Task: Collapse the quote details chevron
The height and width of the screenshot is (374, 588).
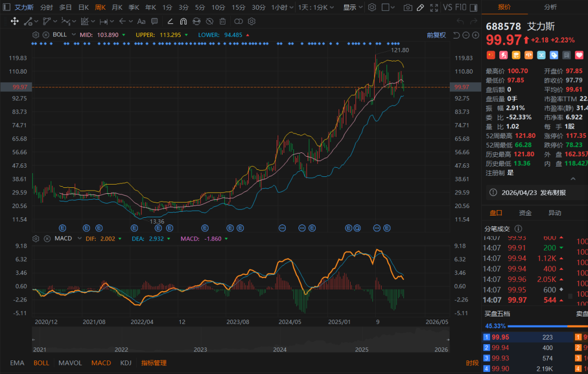Action: (x=573, y=179)
